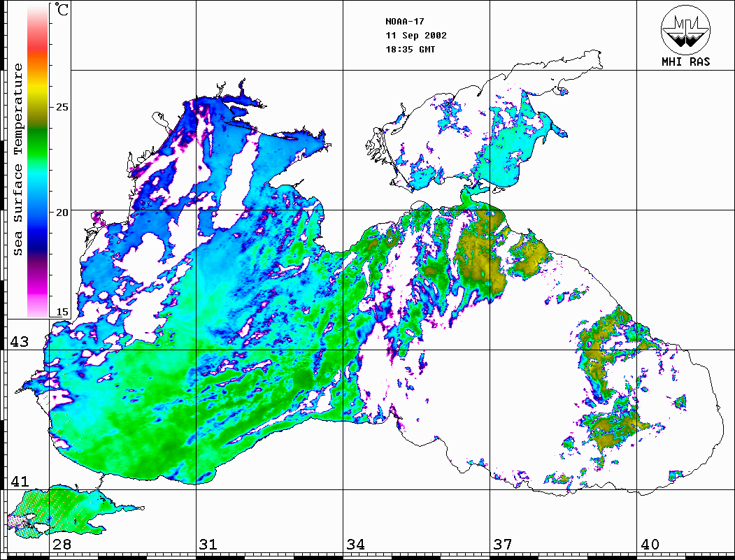The width and height of the screenshot is (735, 560).
Task: Click longitude label '31'
Action: point(208,545)
